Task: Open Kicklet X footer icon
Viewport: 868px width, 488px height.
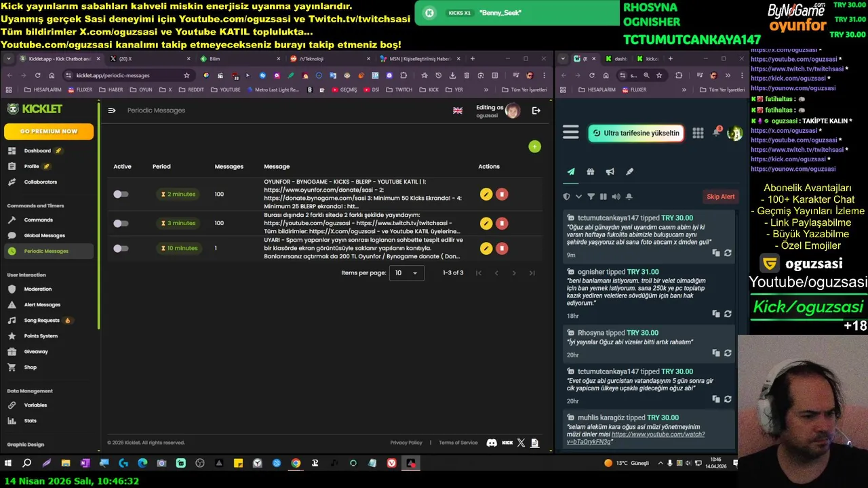Action: (x=521, y=443)
